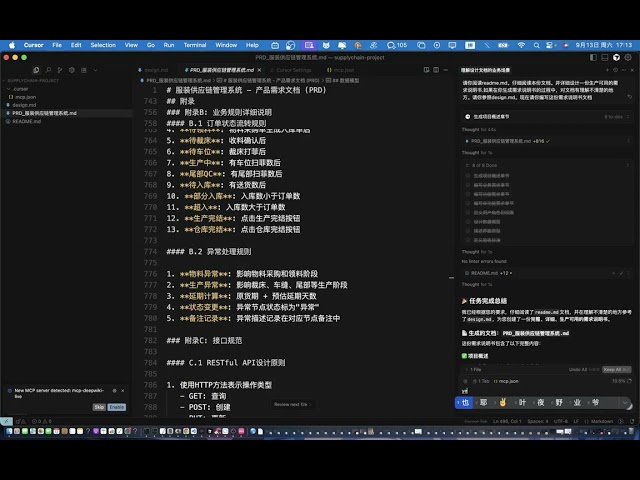Change UTF-8 encoding in status bar

[560, 421]
